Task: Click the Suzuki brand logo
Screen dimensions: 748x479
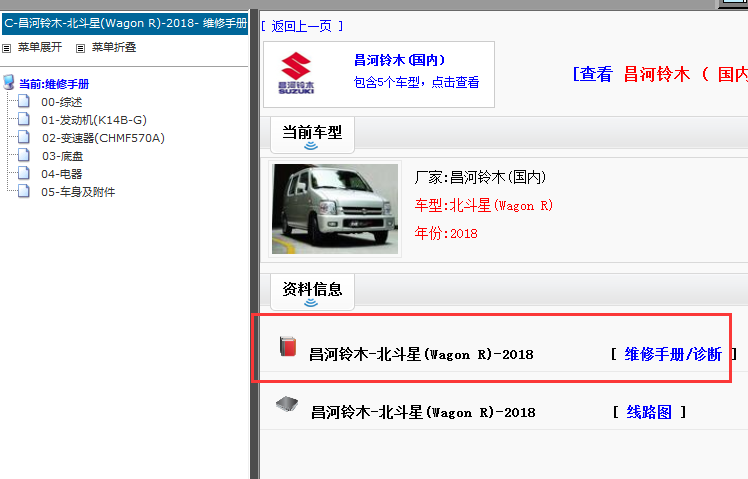Action: click(x=296, y=73)
